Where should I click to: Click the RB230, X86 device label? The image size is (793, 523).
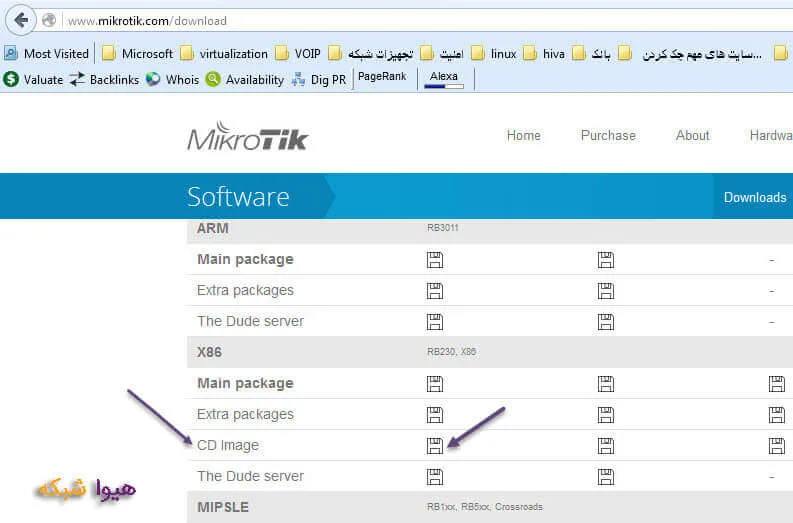coord(452,352)
